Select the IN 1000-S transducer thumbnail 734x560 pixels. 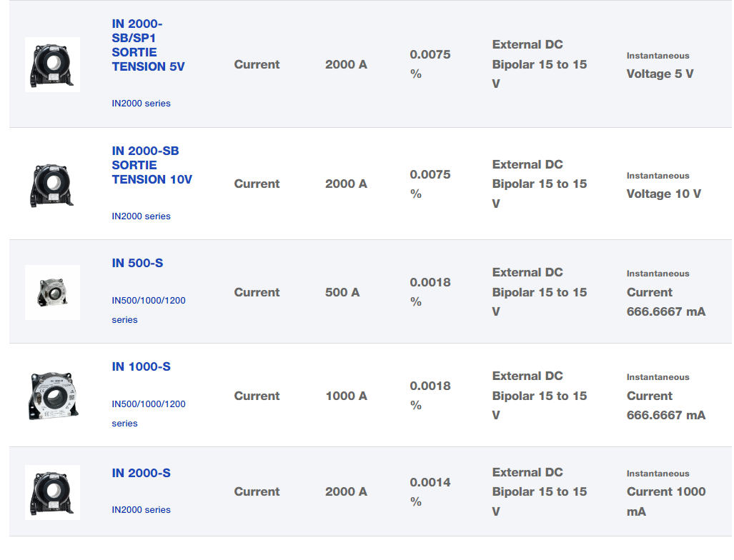tap(52, 396)
